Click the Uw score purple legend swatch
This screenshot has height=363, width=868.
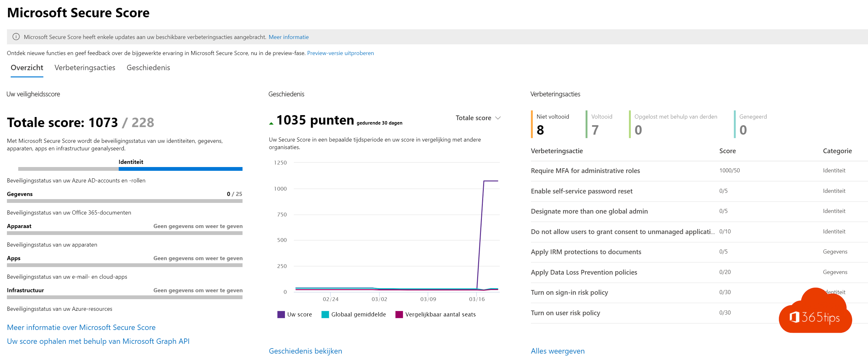(281, 315)
